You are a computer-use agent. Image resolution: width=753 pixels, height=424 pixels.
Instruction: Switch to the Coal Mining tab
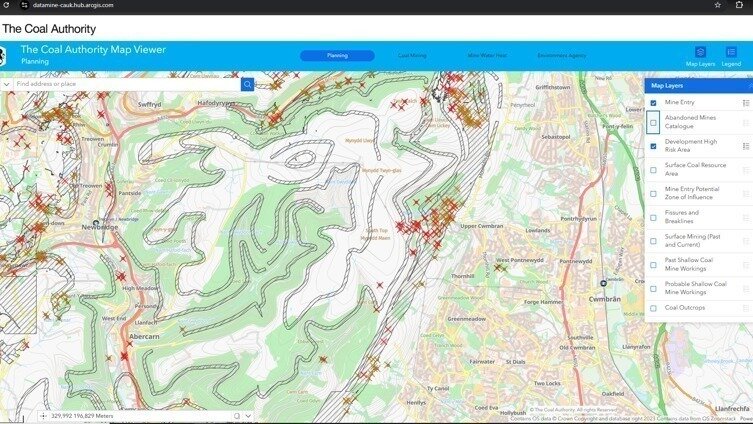(412, 56)
